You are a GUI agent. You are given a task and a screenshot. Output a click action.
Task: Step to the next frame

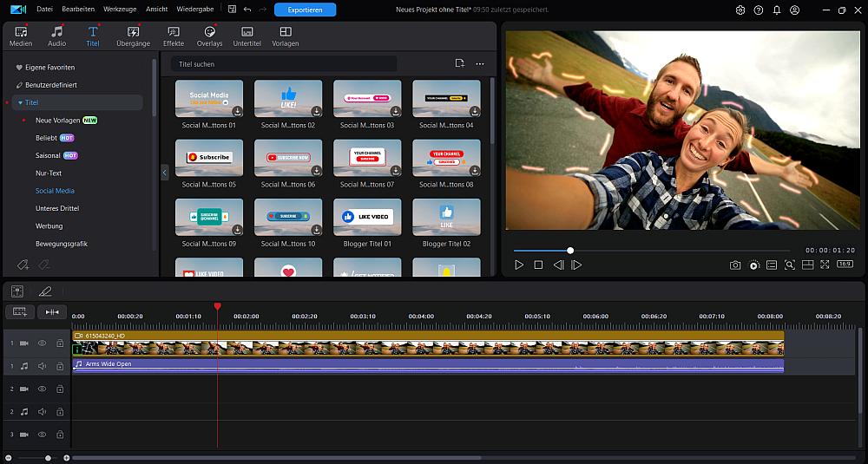pyautogui.click(x=577, y=265)
